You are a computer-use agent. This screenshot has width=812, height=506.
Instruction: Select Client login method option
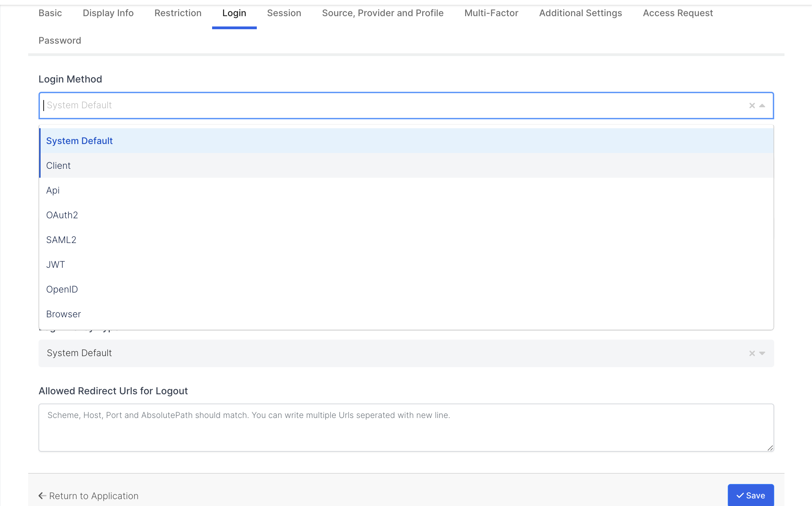pyautogui.click(x=58, y=166)
